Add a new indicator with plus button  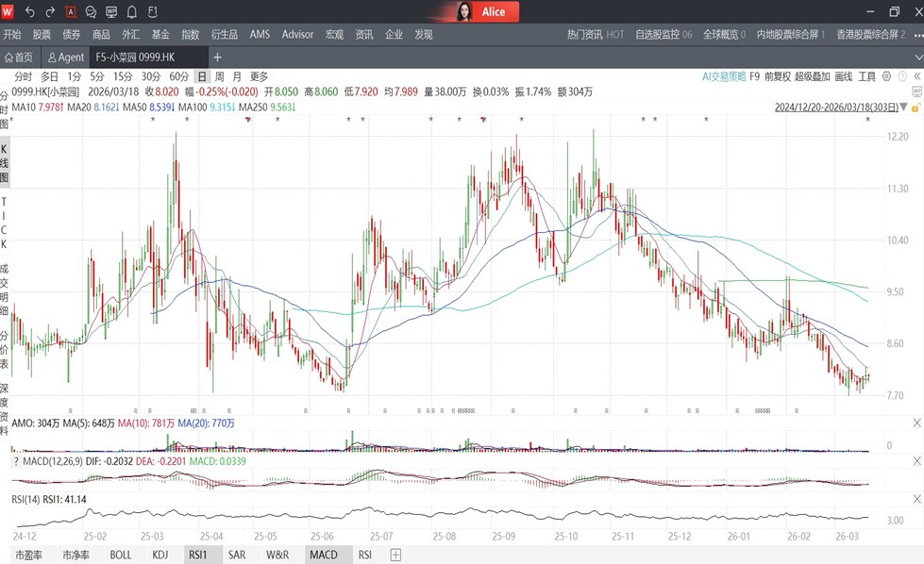(x=395, y=555)
